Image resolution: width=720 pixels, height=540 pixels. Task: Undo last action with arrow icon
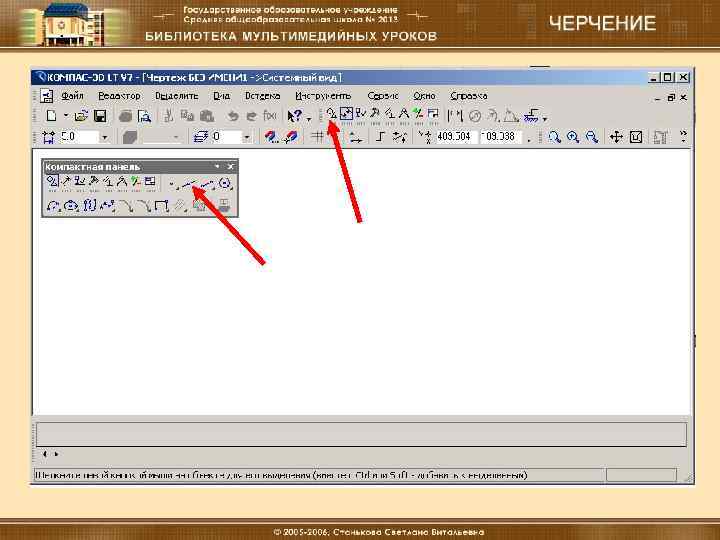coord(233,116)
